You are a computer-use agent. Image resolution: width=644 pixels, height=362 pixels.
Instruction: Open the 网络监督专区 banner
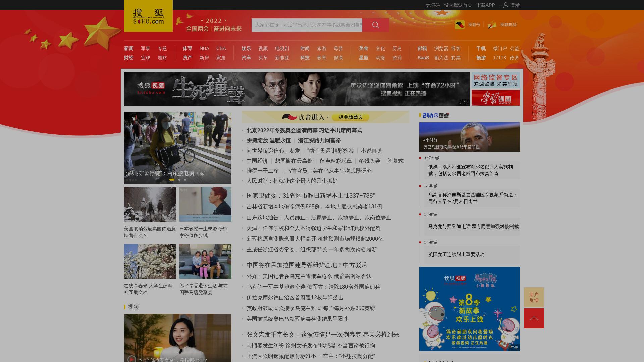click(x=496, y=80)
